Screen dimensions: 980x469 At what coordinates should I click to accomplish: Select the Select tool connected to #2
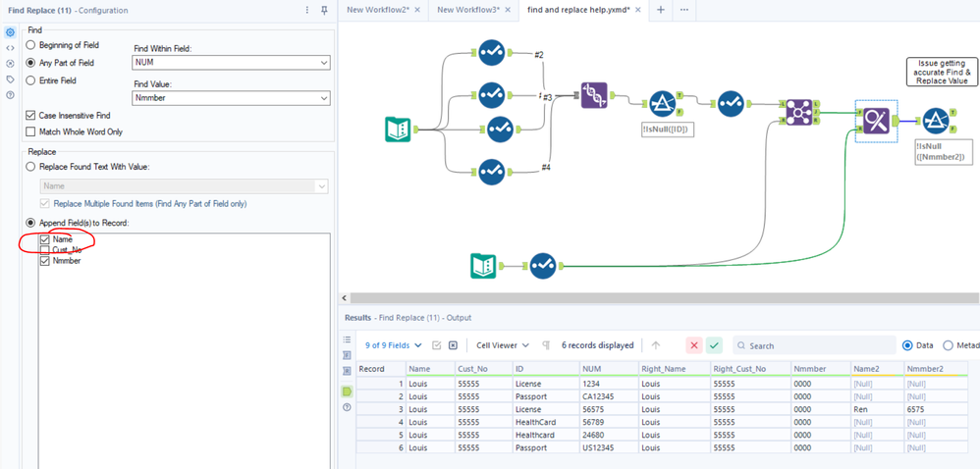[x=491, y=52]
